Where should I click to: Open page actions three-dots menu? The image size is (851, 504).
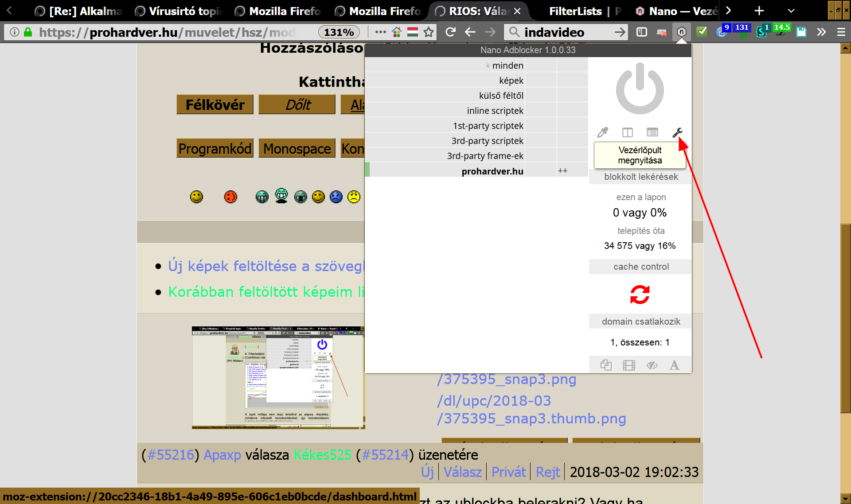click(x=380, y=32)
